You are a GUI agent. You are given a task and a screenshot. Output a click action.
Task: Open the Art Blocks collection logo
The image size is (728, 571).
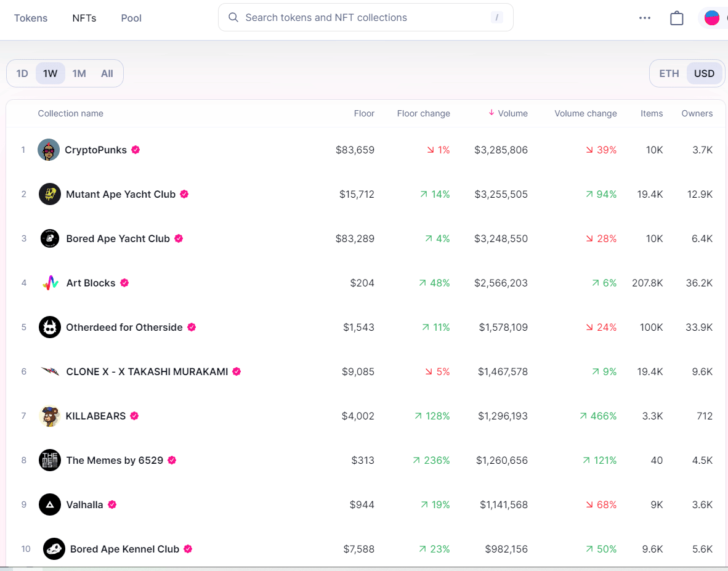coord(50,283)
